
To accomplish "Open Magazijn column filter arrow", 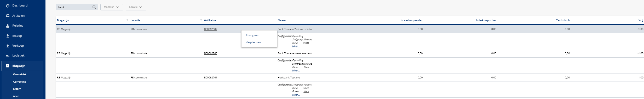I will tap(127, 20).
